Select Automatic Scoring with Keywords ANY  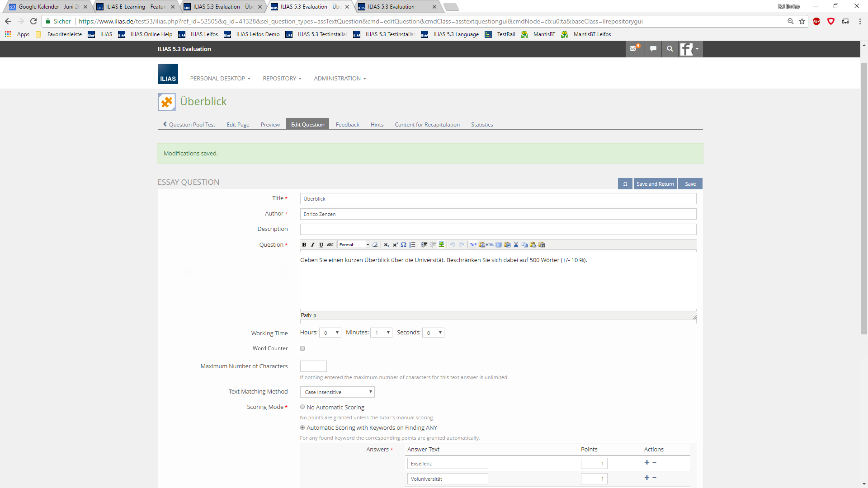pyautogui.click(x=302, y=427)
